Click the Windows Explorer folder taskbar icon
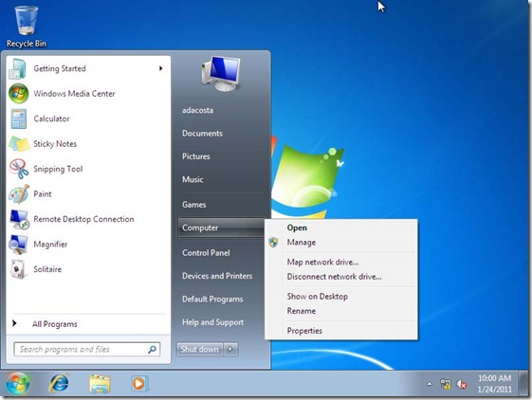Screen dimensions: 532x400 click(x=100, y=384)
